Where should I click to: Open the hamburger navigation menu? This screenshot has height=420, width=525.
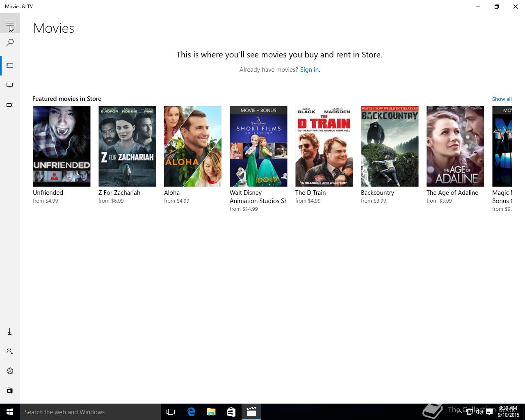(x=10, y=23)
